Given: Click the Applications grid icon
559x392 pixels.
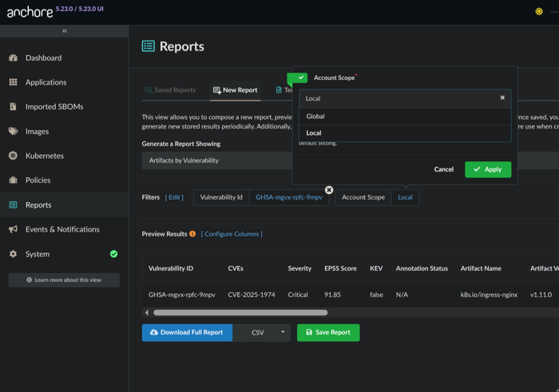Looking at the screenshot, I should (13, 82).
